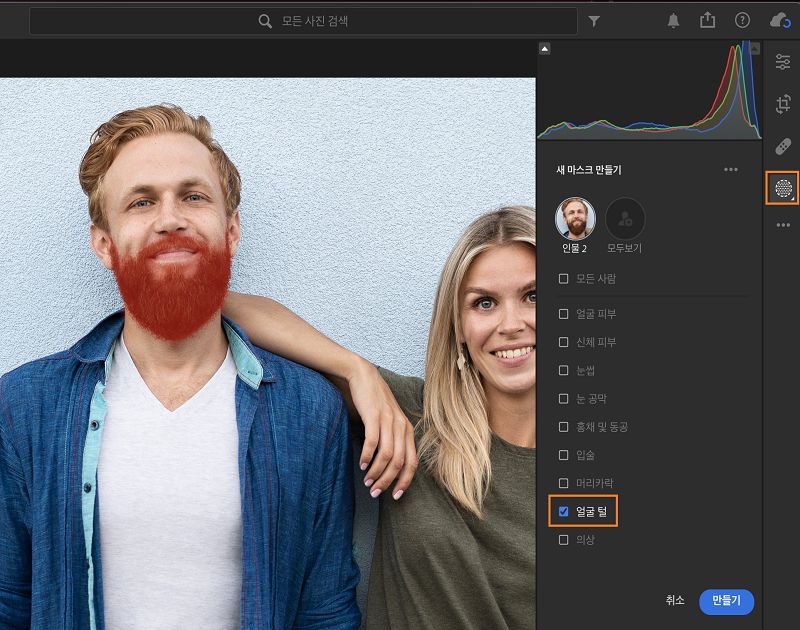
Task: Click the red masked beard in photo
Action: point(172,291)
